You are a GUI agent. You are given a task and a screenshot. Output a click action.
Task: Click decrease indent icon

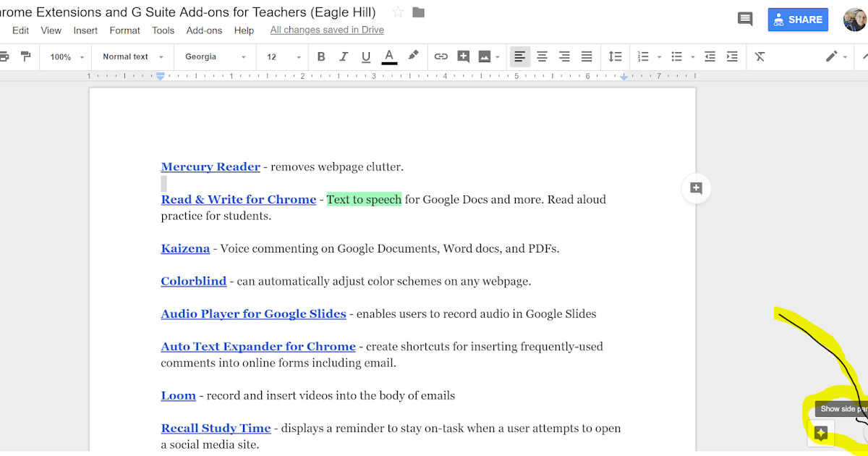tap(710, 56)
